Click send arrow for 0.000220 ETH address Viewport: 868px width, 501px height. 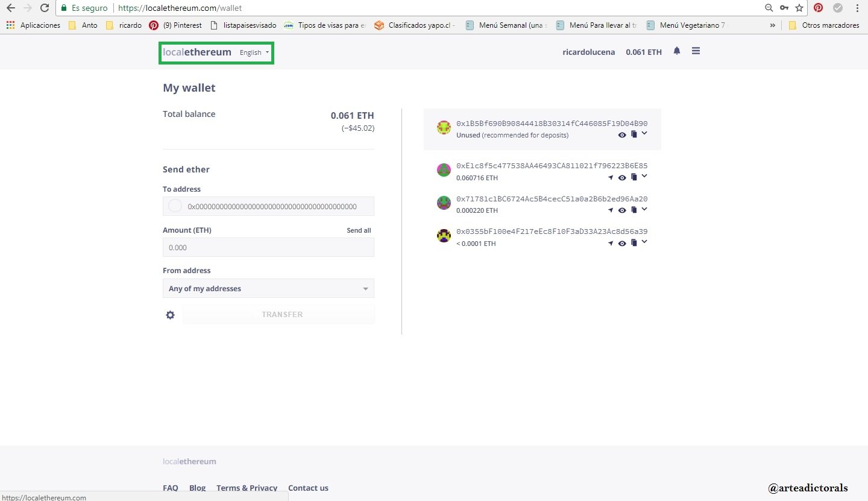pyautogui.click(x=611, y=210)
